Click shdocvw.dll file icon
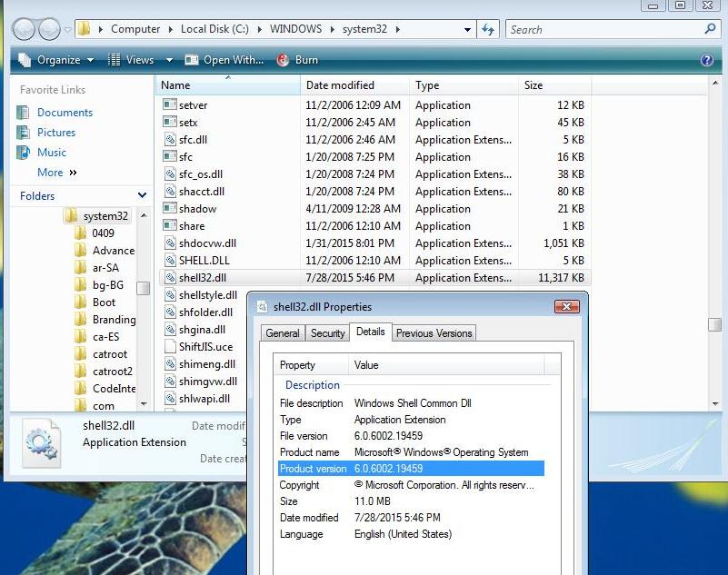This screenshot has height=575, width=728. (170, 243)
